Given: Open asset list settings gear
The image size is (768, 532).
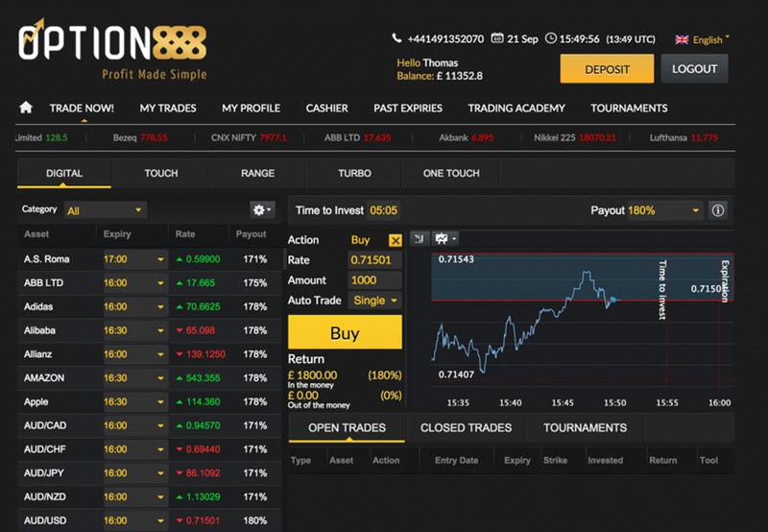Looking at the screenshot, I should pyautogui.click(x=262, y=210).
